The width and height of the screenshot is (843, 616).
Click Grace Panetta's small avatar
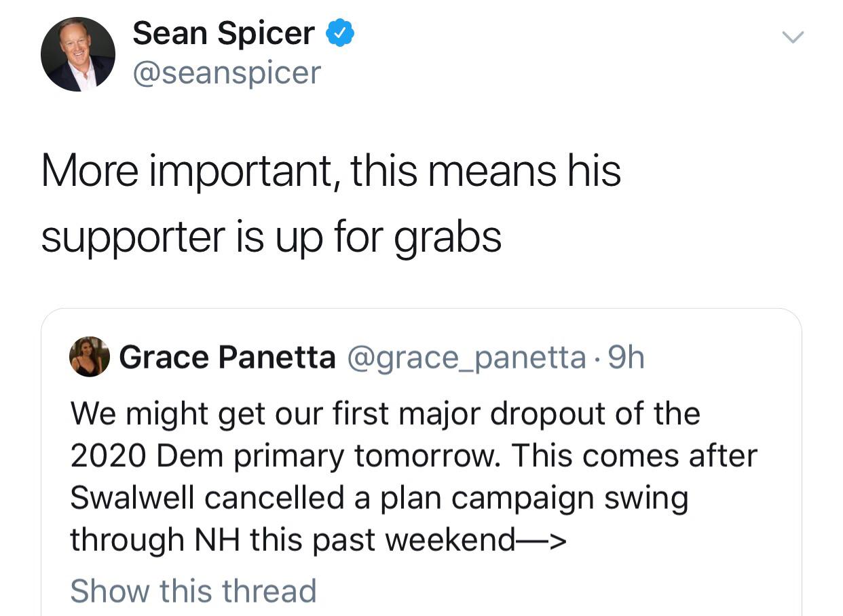pos(90,357)
